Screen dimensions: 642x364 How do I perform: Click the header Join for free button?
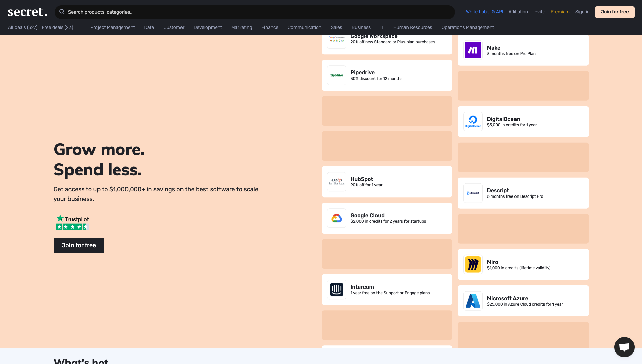pyautogui.click(x=614, y=12)
